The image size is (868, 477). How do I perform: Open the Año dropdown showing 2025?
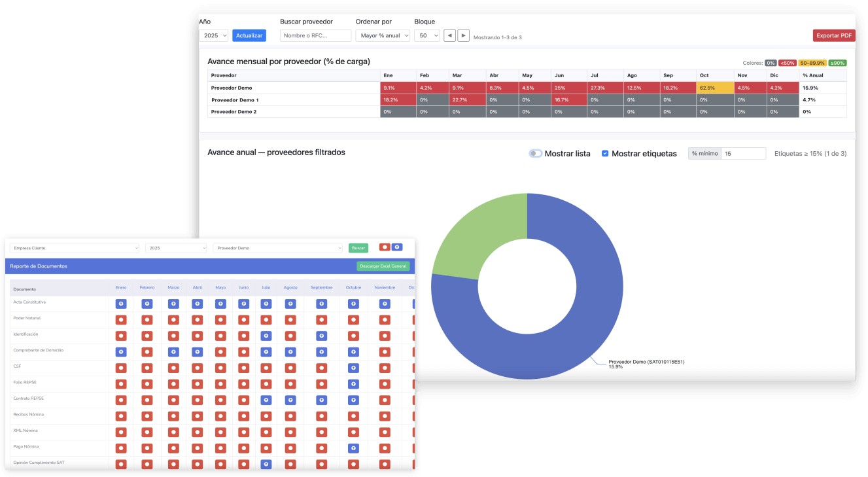pyautogui.click(x=213, y=36)
